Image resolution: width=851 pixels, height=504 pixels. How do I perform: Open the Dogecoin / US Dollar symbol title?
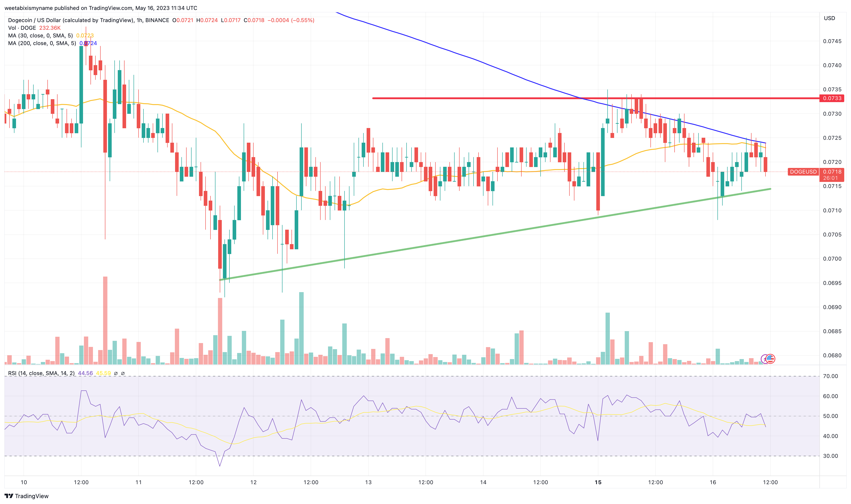(88, 20)
